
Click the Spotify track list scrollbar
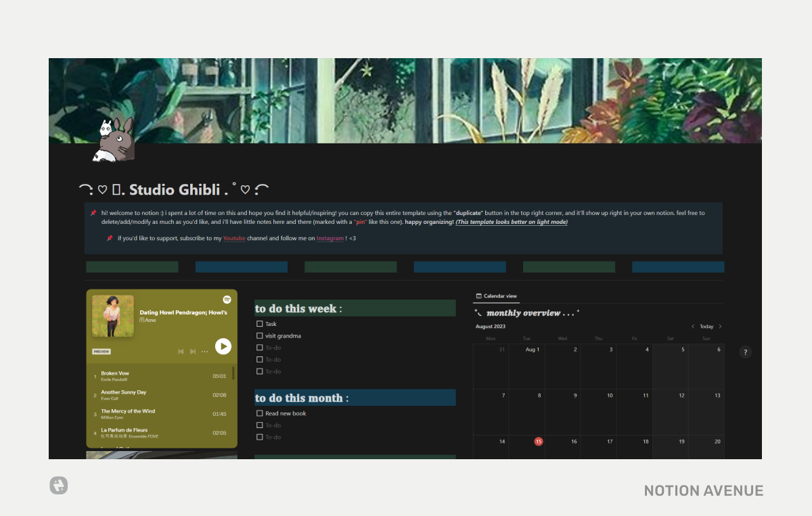[234, 373]
